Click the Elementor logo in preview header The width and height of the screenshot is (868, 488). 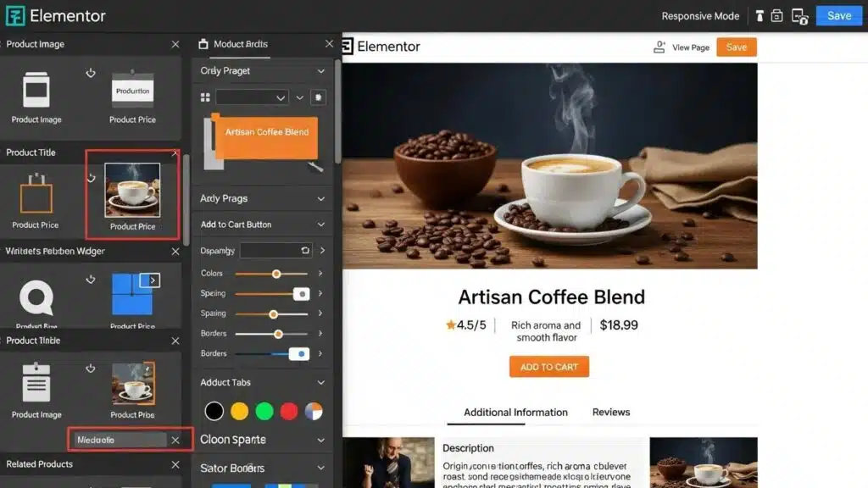click(x=381, y=47)
